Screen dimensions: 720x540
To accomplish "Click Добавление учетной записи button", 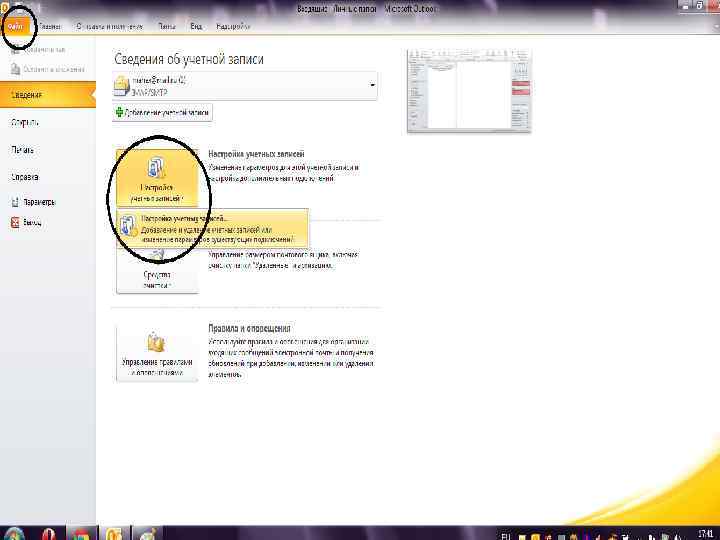I will (x=162, y=112).
